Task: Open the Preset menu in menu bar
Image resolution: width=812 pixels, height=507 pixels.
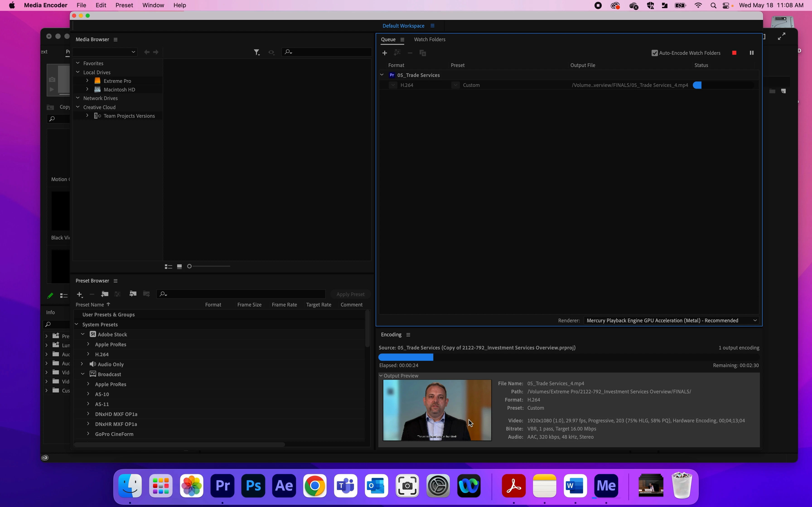Action: (124, 5)
